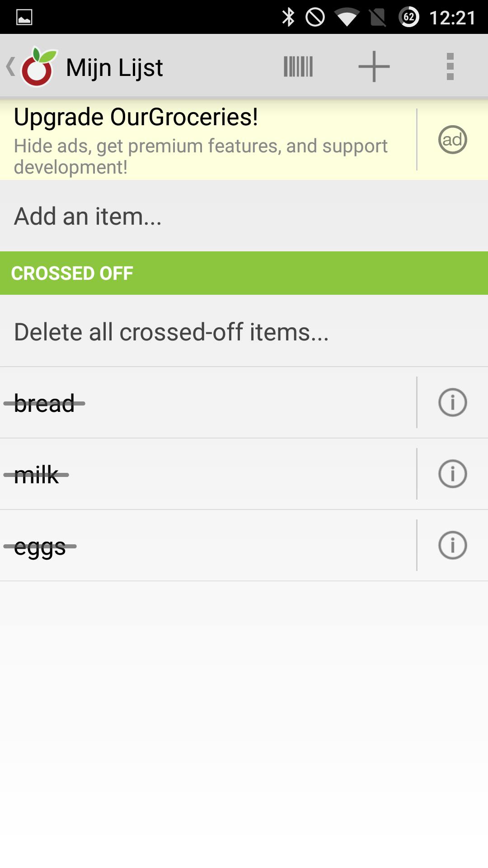The width and height of the screenshot is (488, 868).
Task: Tap Delete all crossed-off items
Action: coord(171,332)
